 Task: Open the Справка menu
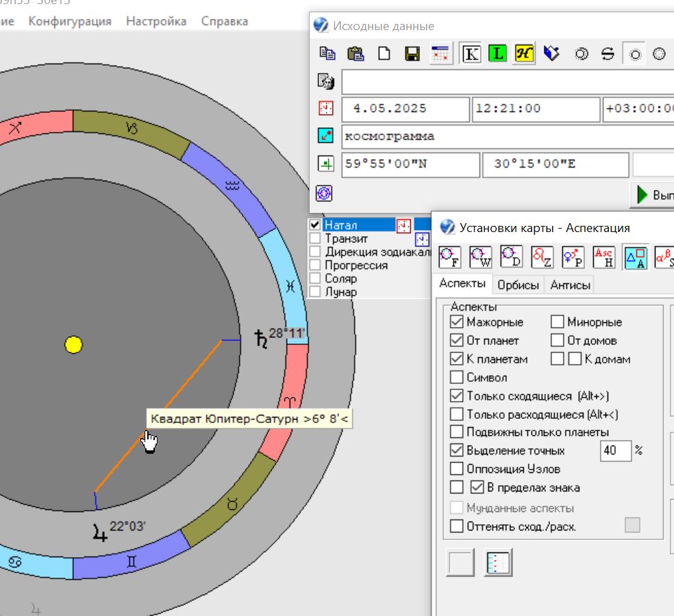click(225, 21)
